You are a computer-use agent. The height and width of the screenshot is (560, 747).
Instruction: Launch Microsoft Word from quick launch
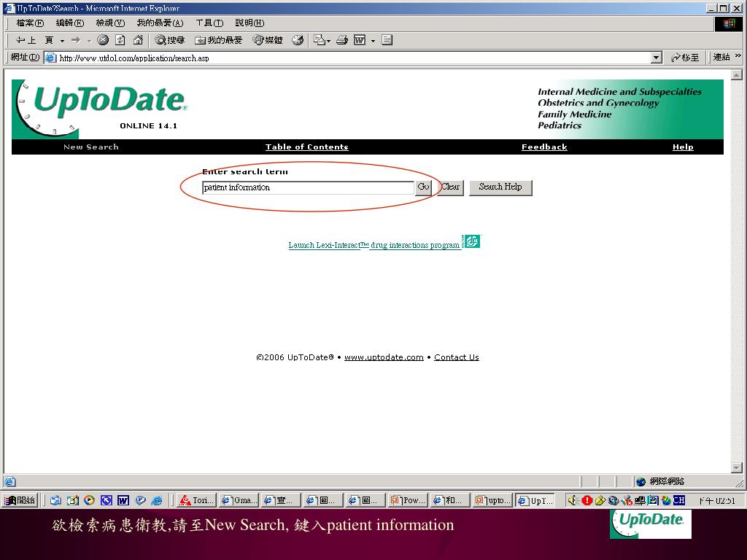123,500
